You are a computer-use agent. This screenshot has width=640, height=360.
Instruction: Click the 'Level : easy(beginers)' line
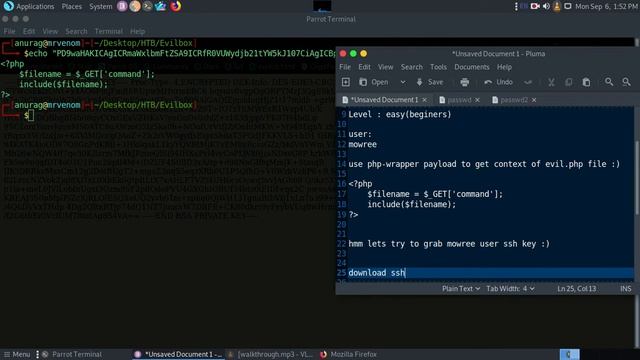(400, 114)
